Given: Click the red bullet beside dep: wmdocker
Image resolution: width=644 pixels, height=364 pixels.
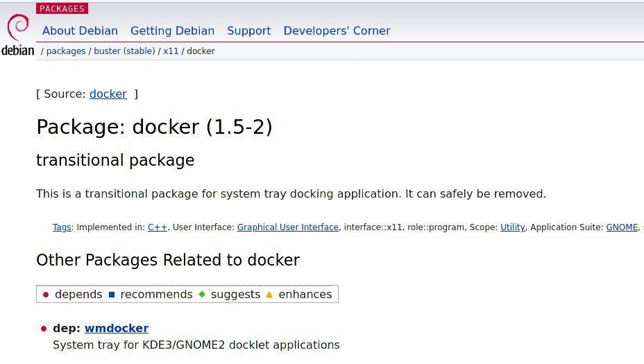Looking at the screenshot, I should click(44, 329).
